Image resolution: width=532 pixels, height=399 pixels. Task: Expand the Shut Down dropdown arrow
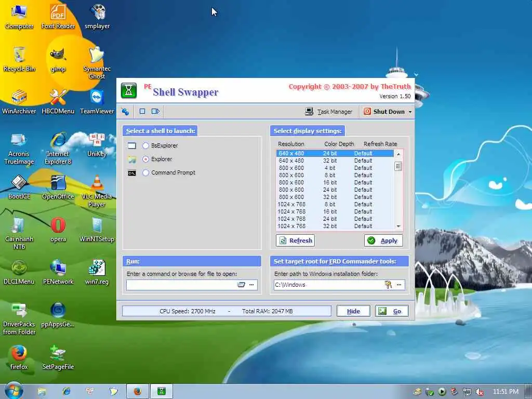(x=410, y=112)
